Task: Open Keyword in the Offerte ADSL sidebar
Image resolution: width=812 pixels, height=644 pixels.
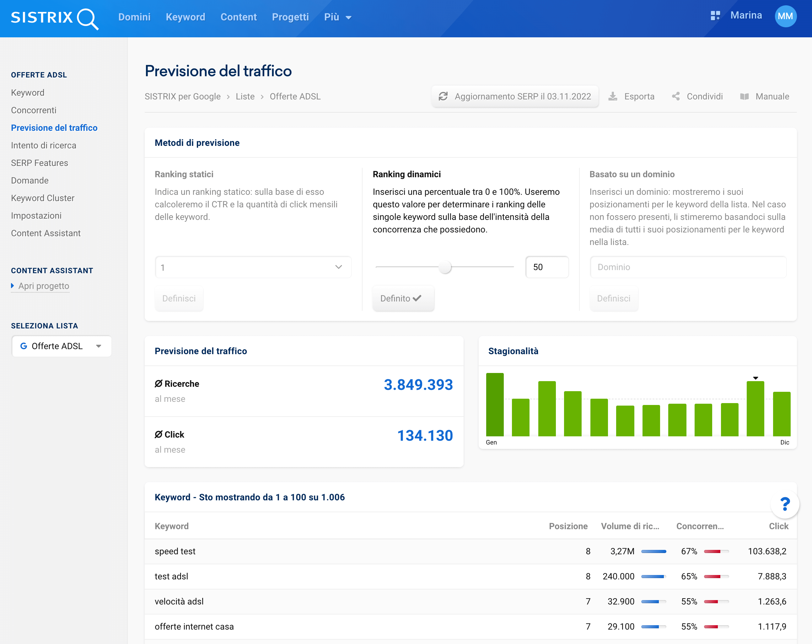Action: (x=28, y=93)
